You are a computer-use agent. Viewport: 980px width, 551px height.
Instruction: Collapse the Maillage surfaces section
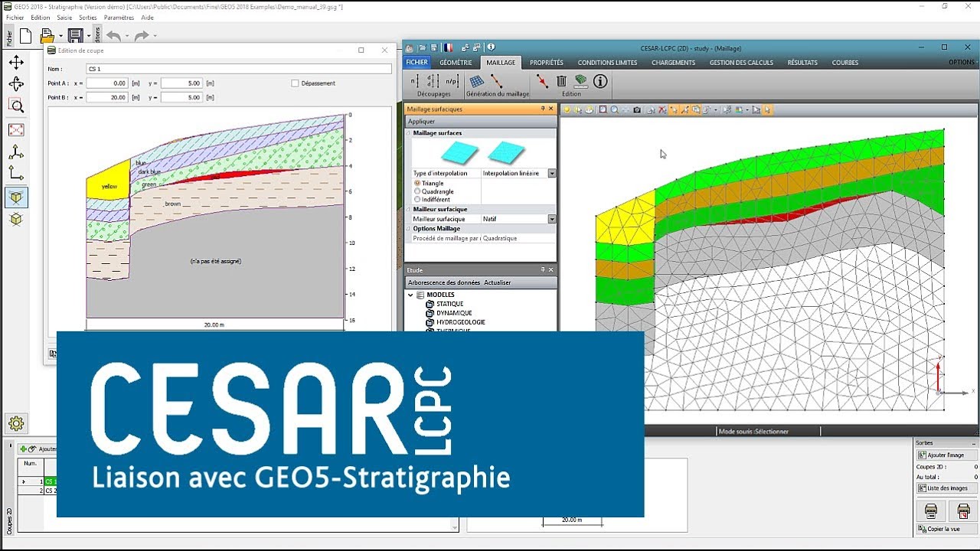coord(409,133)
